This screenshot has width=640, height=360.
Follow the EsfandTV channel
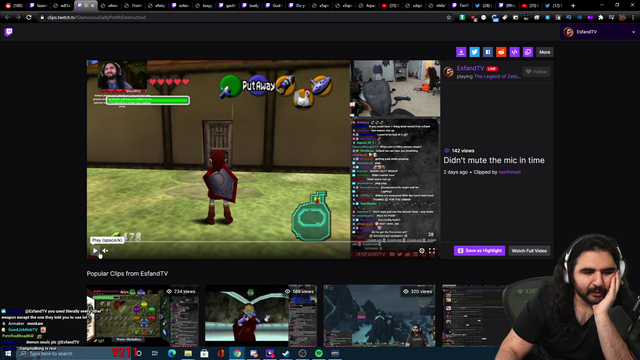tap(536, 72)
